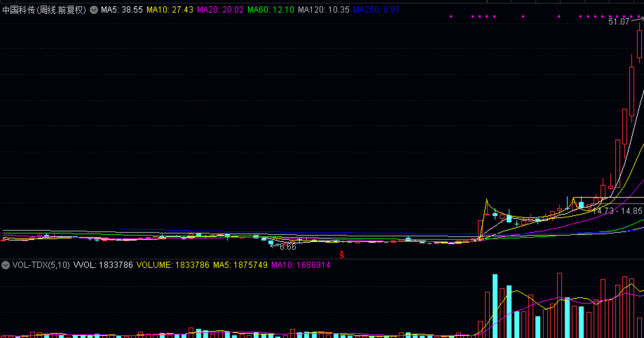Select the white MA5: 38.55 indicator label
Viewport: 644px width, 338px height.
(x=122, y=10)
